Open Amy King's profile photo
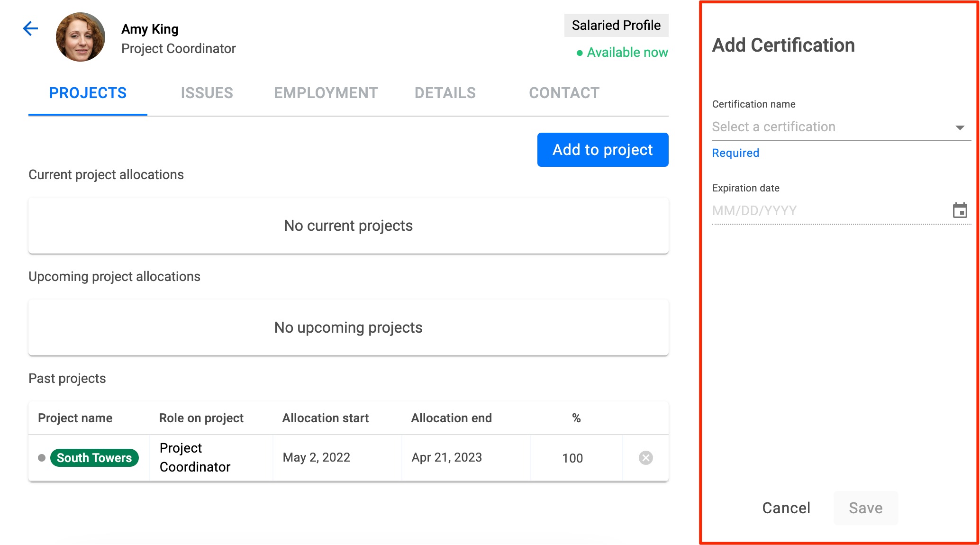Image resolution: width=980 pixels, height=545 pixels. click(81, 37)
